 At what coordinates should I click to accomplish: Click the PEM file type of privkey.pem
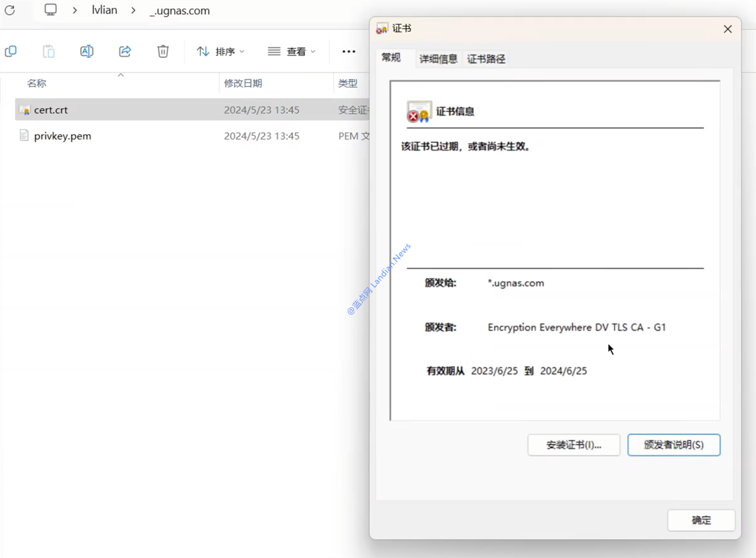point(354,136)
